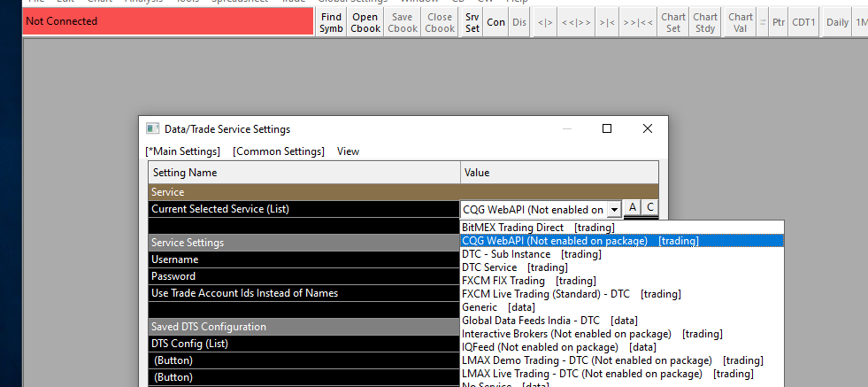This screenshot has width=868, height=387.
Task: Click the Con connect button
Action: point(496,23)
